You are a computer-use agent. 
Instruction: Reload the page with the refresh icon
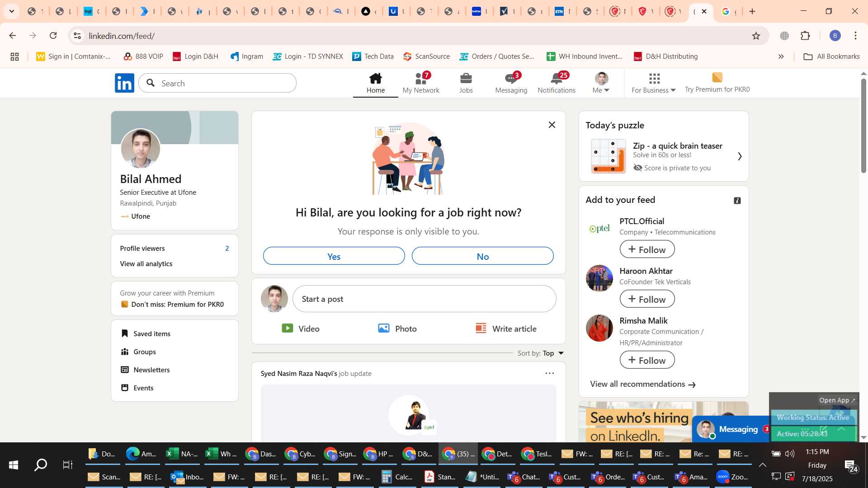click(x=53, y=36)
